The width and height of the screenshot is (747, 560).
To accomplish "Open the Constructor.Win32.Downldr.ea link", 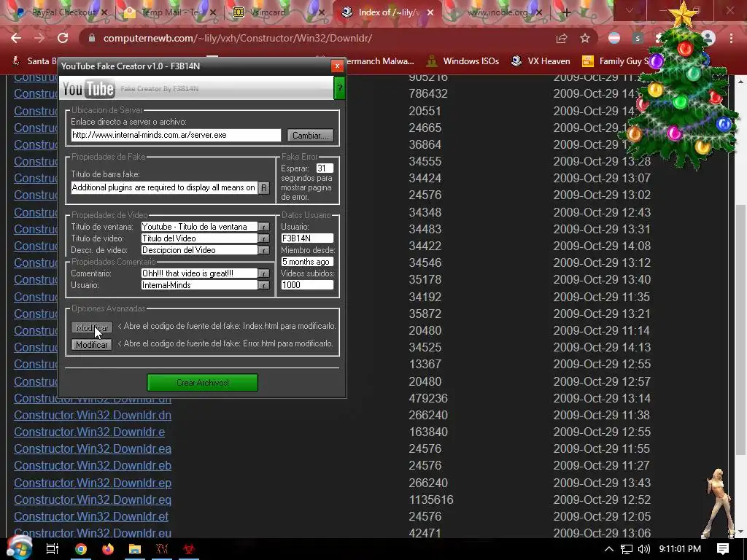I will tap(93, 448).
